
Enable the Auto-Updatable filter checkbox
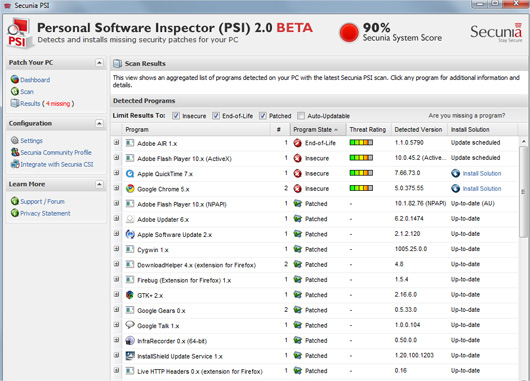pos(301,116)
